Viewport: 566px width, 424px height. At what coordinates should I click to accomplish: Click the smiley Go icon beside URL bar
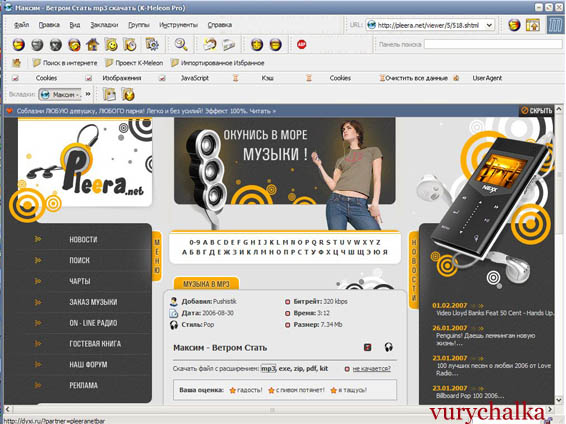pyautogui.click(x=514, y=25)
